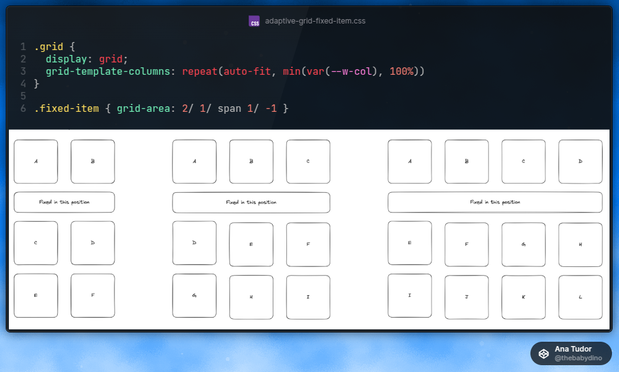
Task: Click box C in the four-column grid
Action: (523, 162)
